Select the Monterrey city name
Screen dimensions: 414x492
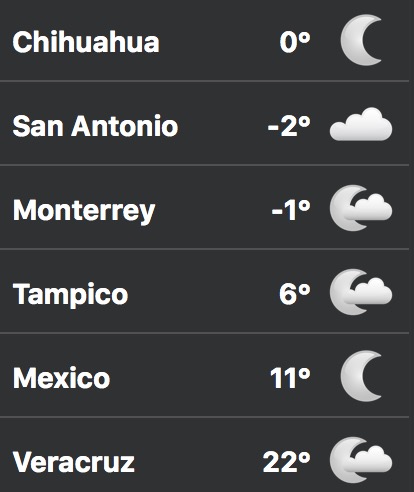click(84, 211)
